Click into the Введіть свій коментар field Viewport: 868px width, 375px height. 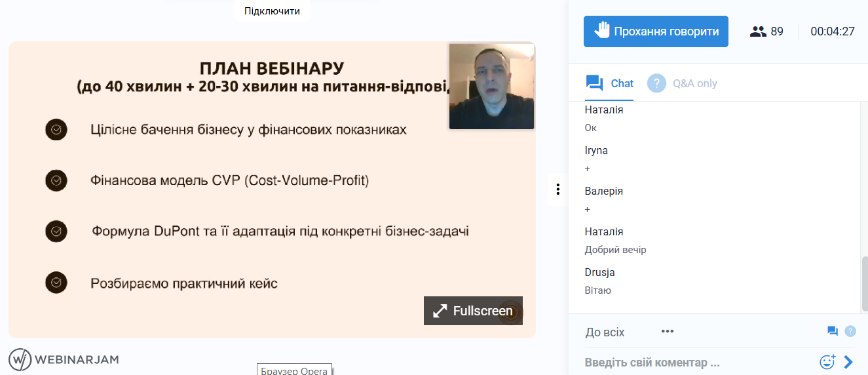694,363
